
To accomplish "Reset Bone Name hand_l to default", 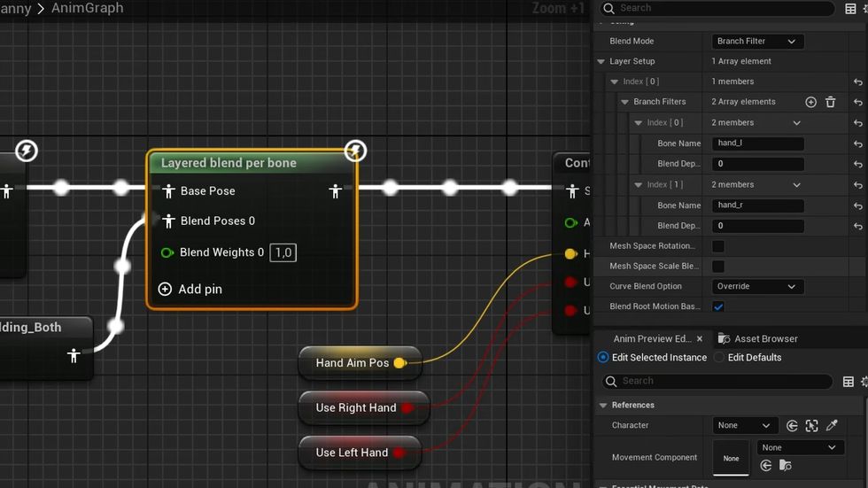I will [858, 143].
